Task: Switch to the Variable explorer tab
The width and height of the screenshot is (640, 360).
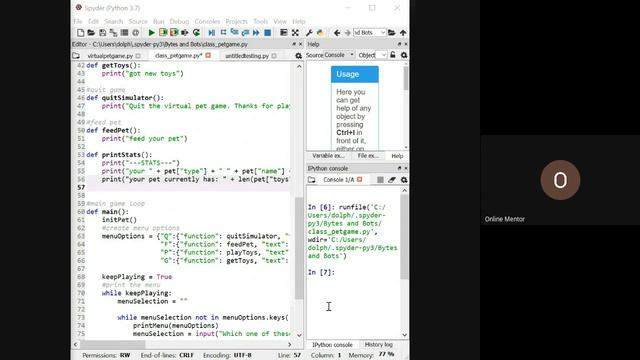Action: tap(328, 156)
